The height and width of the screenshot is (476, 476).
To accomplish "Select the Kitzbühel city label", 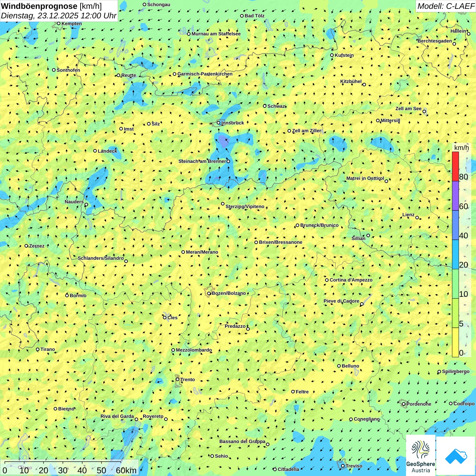I will click(x=351, y=82).
